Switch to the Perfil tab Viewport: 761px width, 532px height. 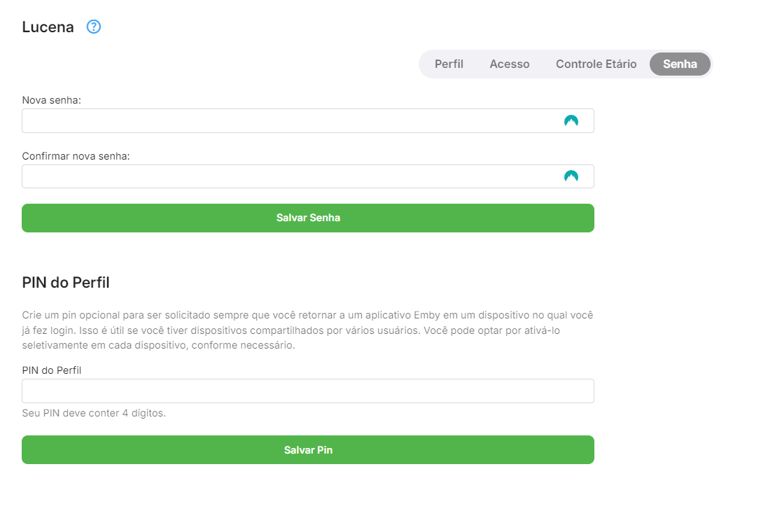coord(449,64)
